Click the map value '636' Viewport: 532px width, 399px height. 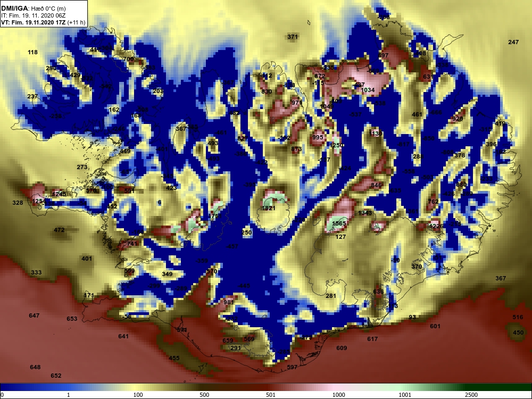point(378,292)
